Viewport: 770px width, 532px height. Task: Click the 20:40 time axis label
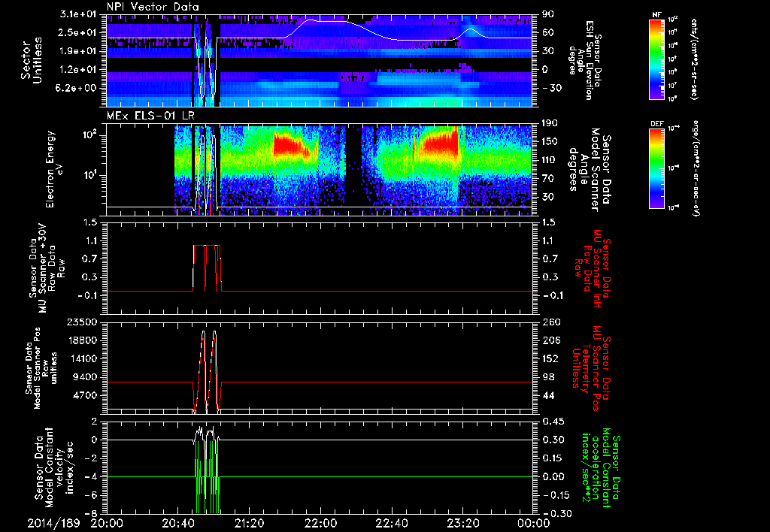click(x=177, y=523)
